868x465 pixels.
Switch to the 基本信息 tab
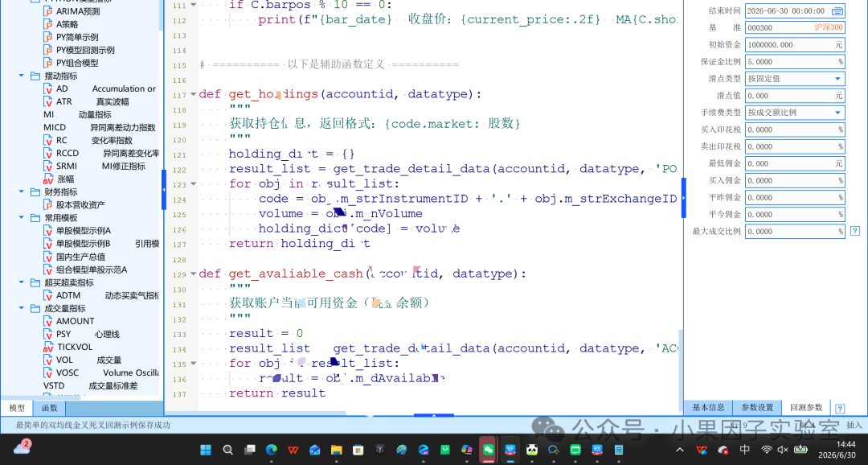coord(709,407)
